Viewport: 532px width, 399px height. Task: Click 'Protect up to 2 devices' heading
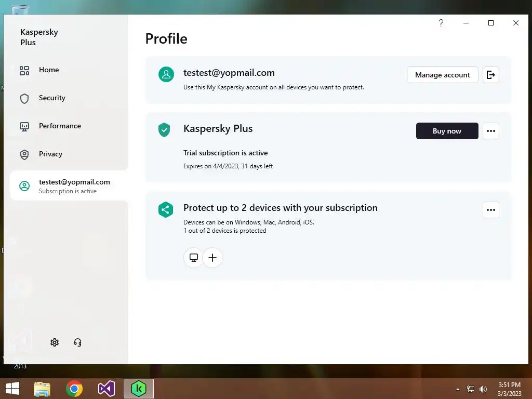tap(280, 208)
